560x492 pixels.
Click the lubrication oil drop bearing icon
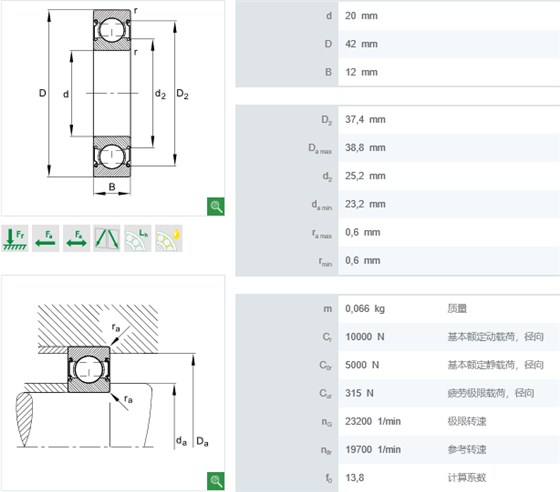(169, 239)
